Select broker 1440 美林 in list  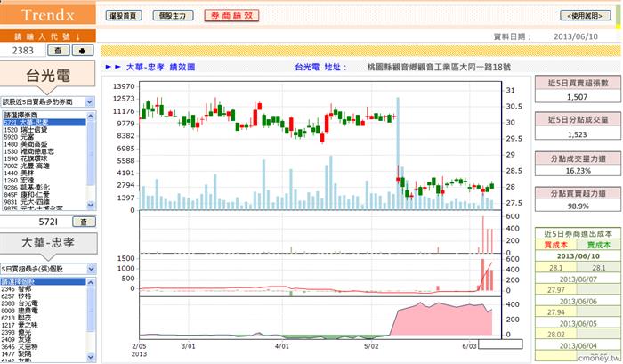tap(44, 173)
